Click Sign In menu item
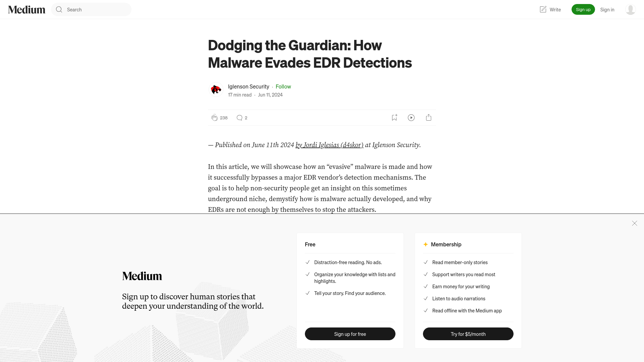The height and width of the screenshot is (362, 644). click(x=607, y=9)
